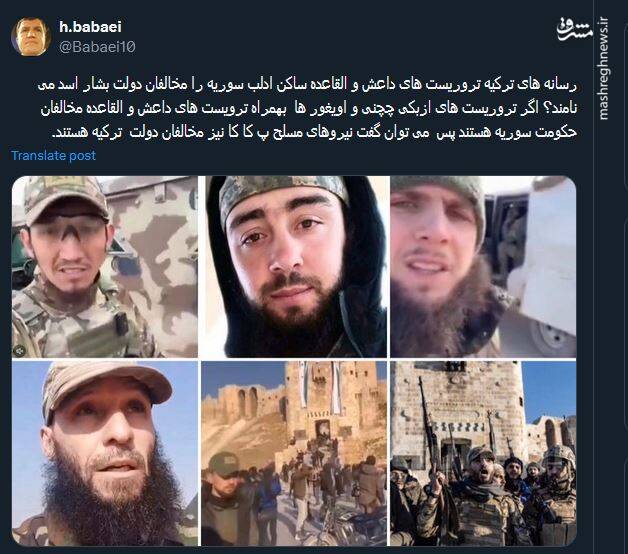Click the camouflage cap in top-left photo
This screenshot has height=554, width=628.
[x=65, y=199]
